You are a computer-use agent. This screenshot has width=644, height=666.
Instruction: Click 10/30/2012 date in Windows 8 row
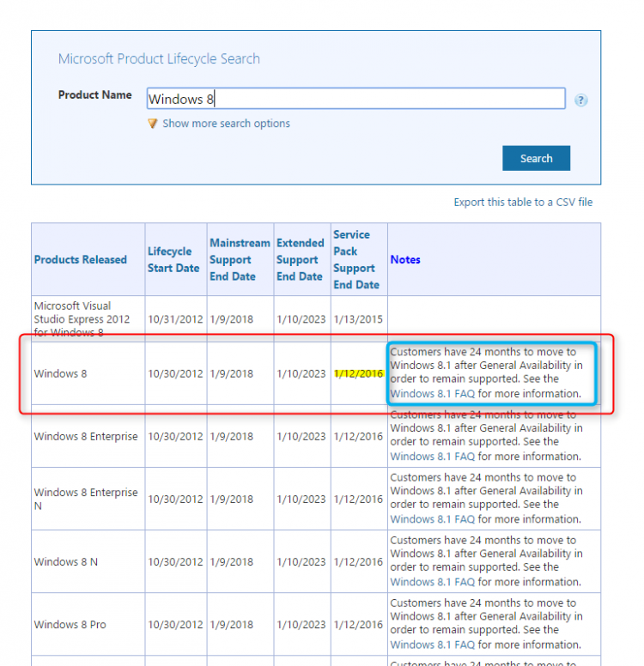point(175,374)
